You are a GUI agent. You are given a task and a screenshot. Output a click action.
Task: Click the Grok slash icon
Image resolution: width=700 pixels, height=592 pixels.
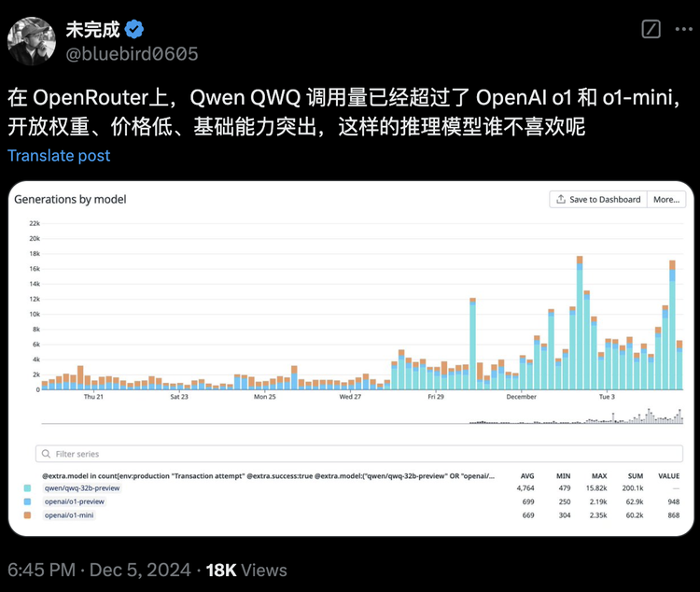(x=651, y=30)
